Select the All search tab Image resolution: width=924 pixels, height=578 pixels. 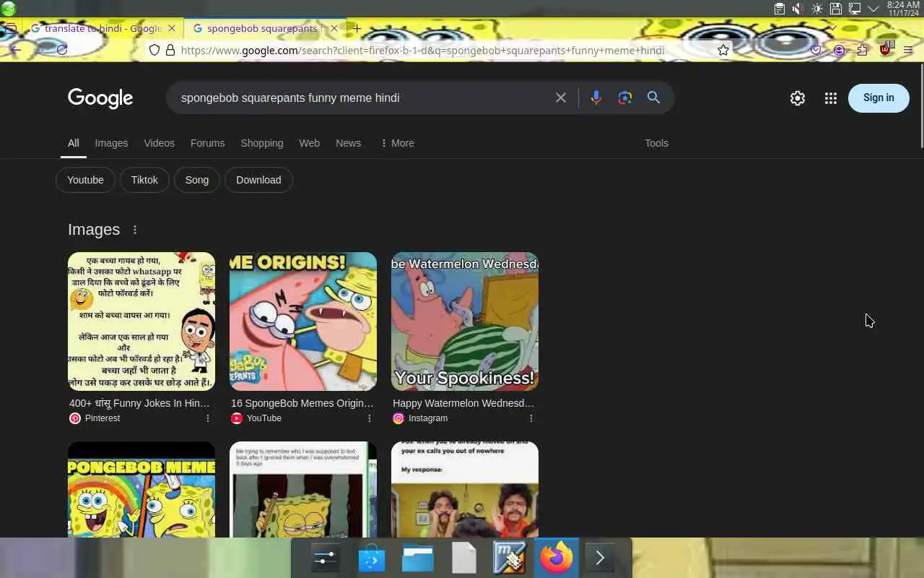tap(73, 143)
